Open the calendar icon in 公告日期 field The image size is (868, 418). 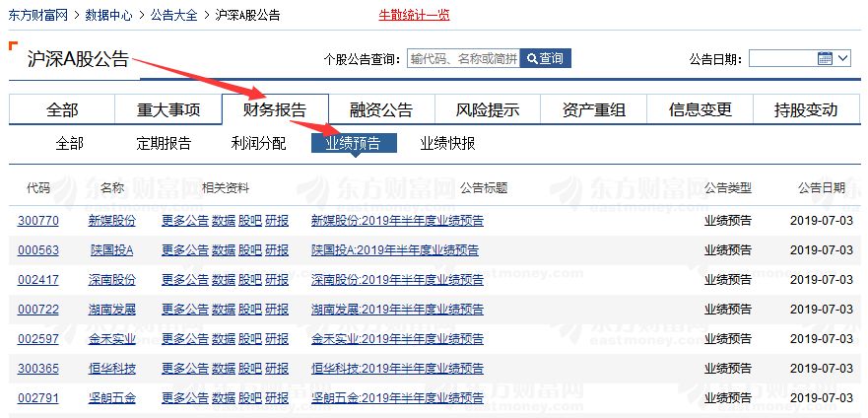point(825,58)
